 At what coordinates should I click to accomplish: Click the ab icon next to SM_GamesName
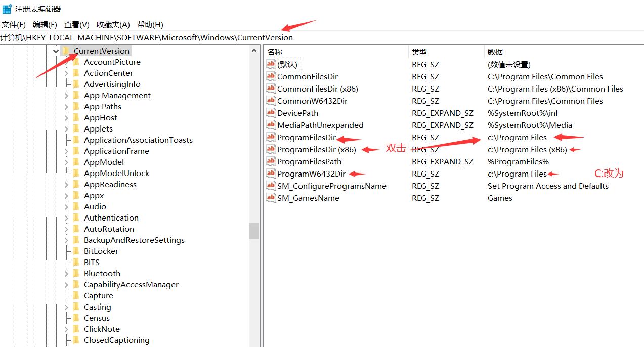pos(271,198)
